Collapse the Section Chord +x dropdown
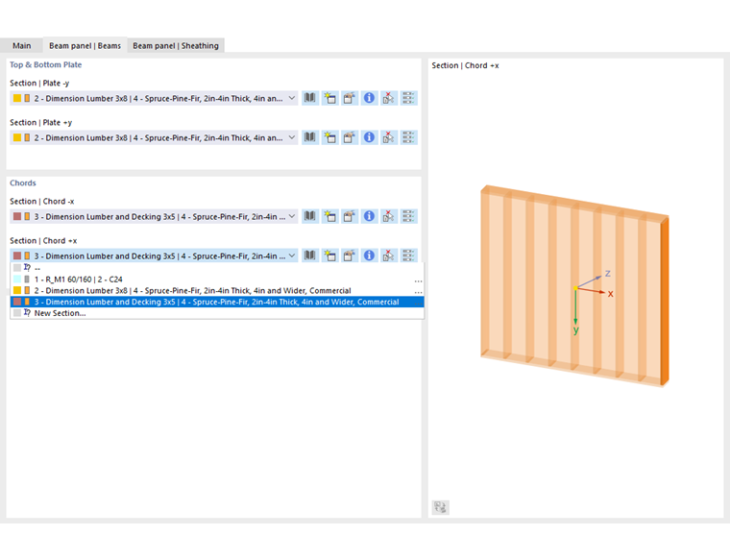730x560 pixels. point(291,256)
